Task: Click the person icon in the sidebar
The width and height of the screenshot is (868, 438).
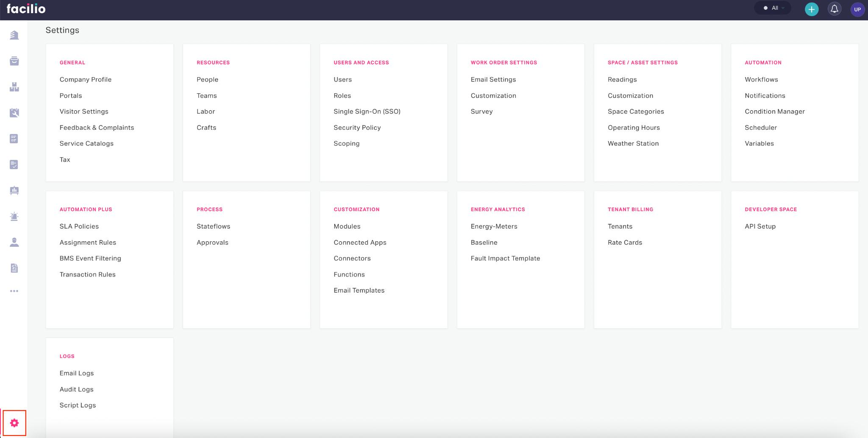Action: (14, 242)
